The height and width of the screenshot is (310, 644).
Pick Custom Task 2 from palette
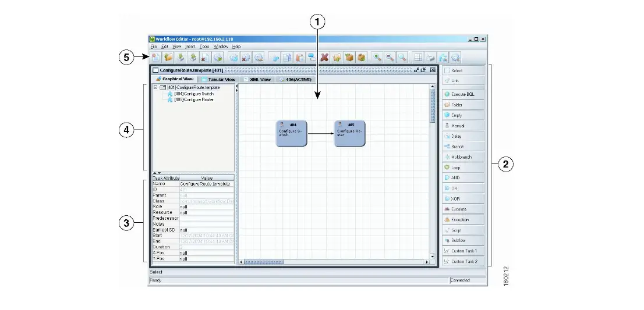[463, 261]
